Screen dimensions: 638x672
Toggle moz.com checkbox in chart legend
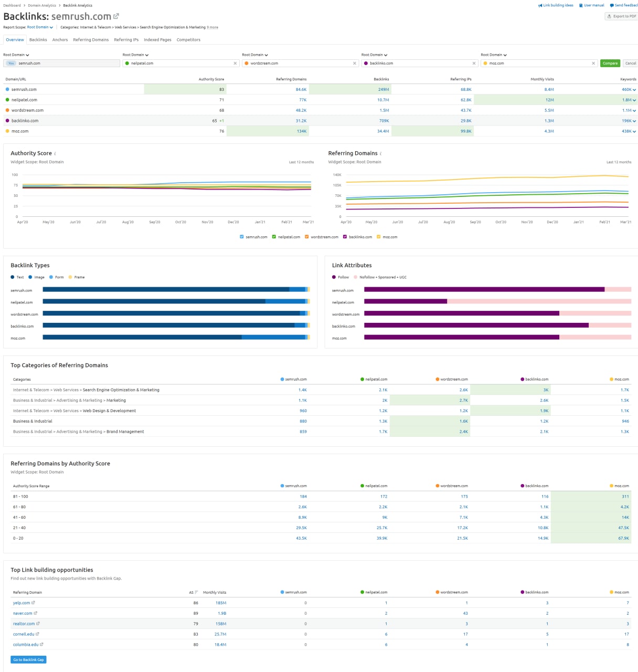pyautogui.click(x=378, y=237)
